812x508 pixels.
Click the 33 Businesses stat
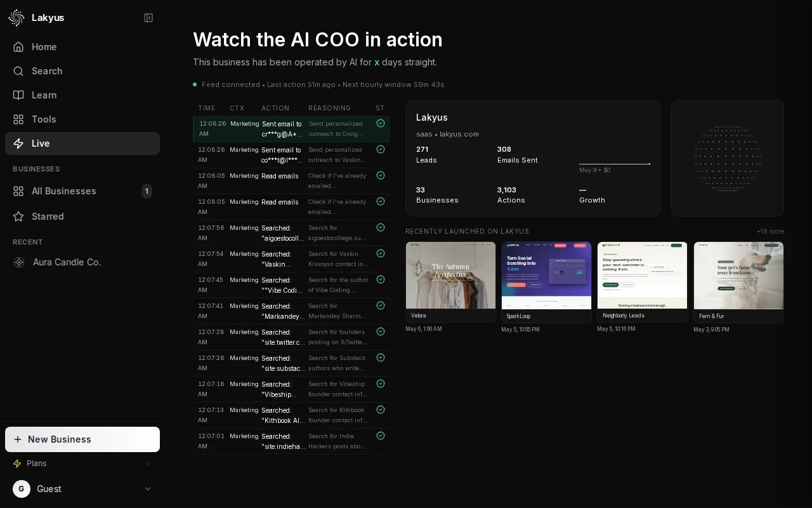pos(437,194)
